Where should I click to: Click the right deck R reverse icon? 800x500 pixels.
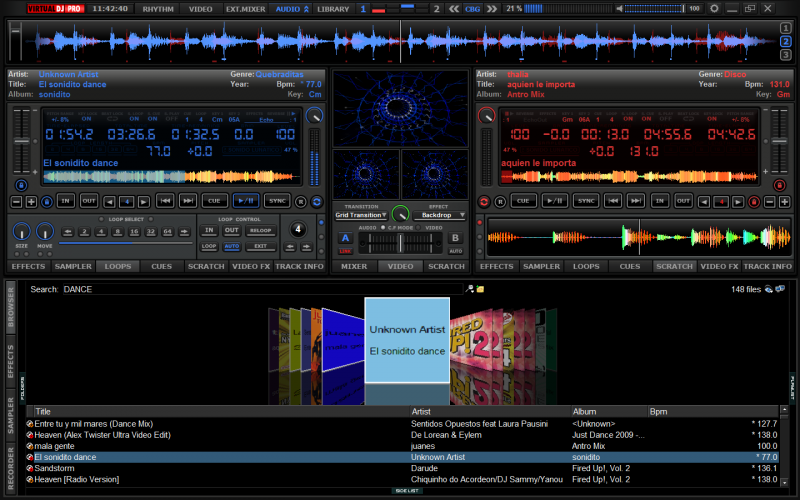coord(500,202)
